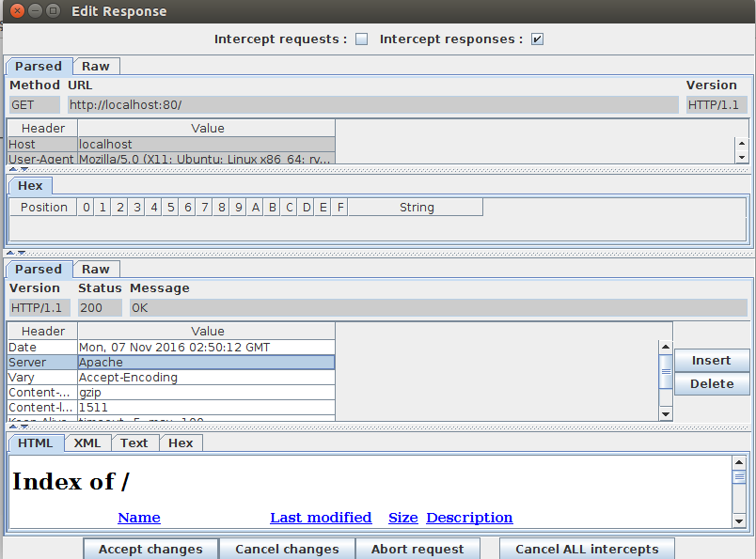The width and height of the screenshot is (756, 559).
Task: Click the gzip value cell
Action: [206, 393]
